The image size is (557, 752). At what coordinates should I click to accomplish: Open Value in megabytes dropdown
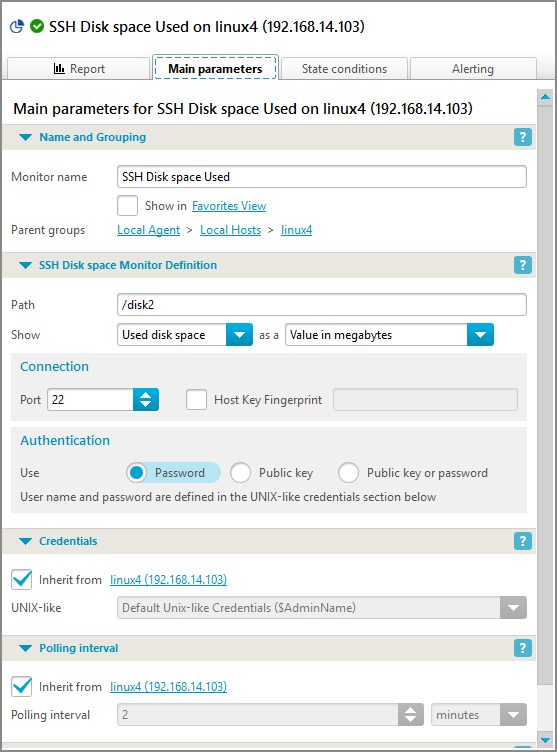390,335
